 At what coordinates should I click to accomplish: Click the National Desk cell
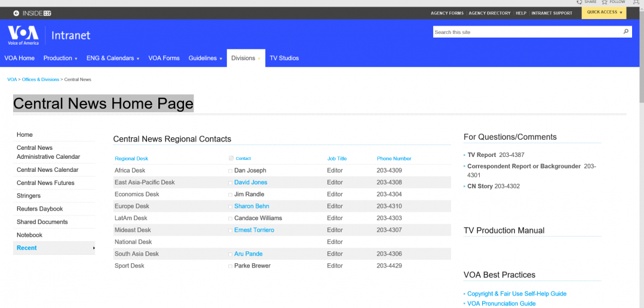coord(133,242)
